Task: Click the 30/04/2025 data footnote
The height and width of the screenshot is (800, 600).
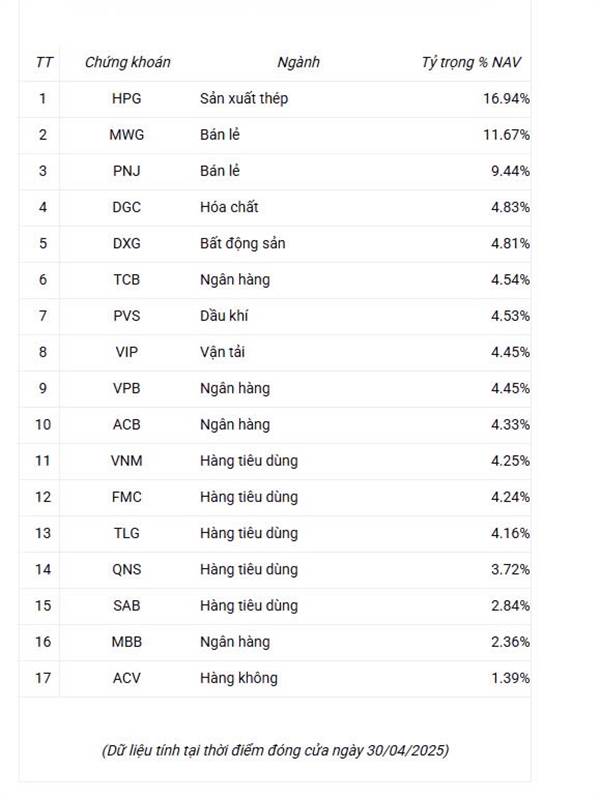Action: [276, 751]
